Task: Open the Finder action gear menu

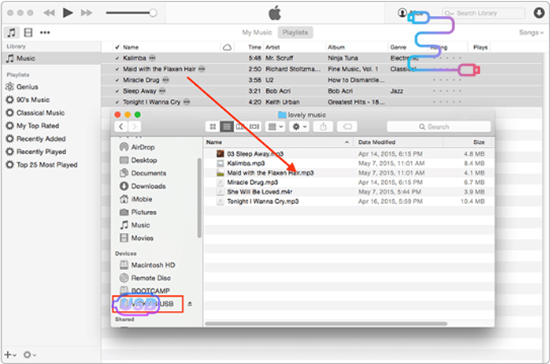Action: pos(299,127)
